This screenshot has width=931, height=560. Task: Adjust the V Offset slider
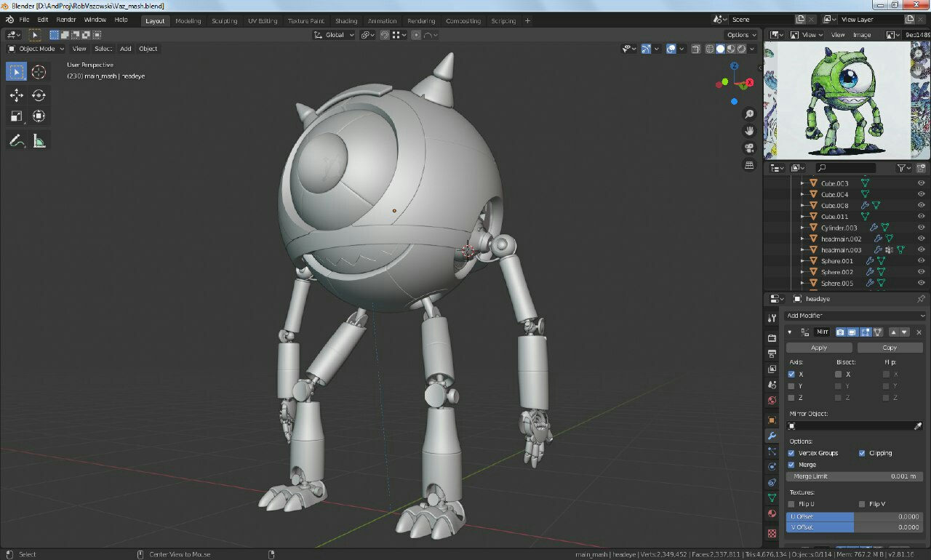(855, 527)
